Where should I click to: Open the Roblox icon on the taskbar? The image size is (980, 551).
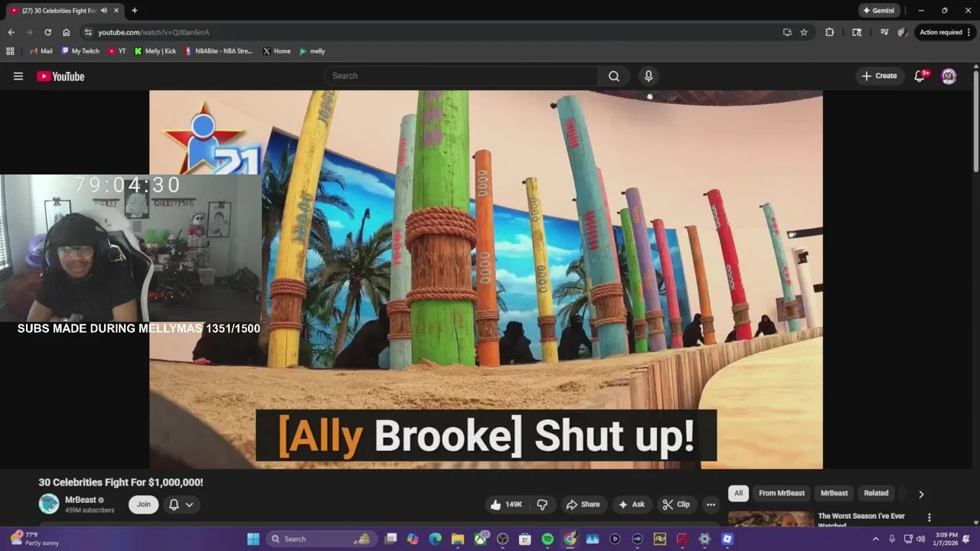727,539
